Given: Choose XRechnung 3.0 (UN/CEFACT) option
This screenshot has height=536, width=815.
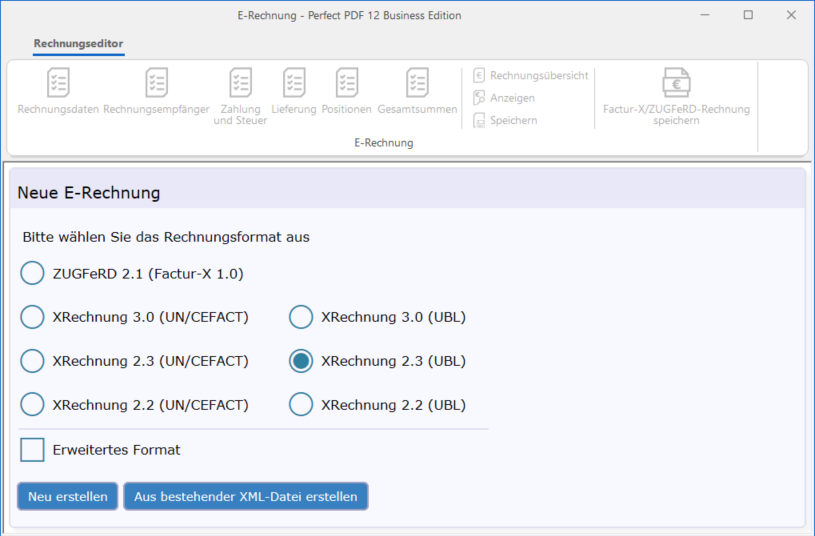Looking at the screenshot, I should coord(33,317).
